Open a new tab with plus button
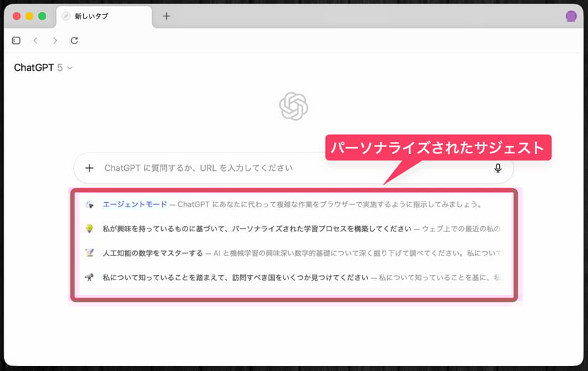The height and width of the screenshot is (371, 588). (166, 16)
